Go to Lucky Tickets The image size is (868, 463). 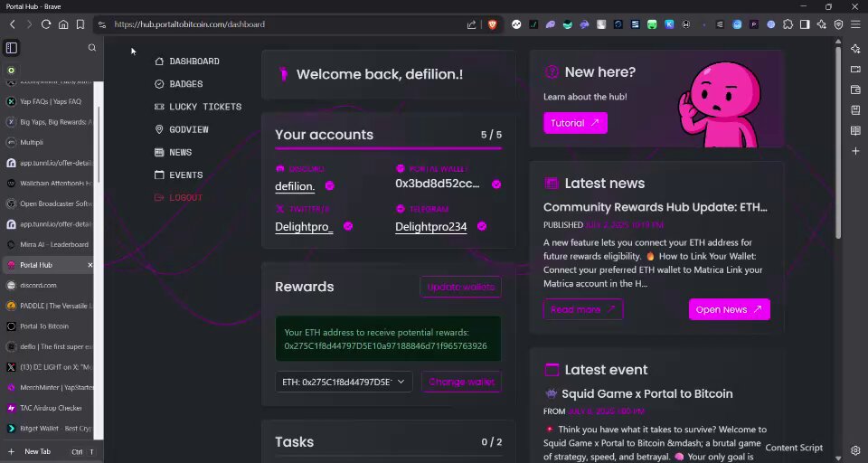pos(198,107)
